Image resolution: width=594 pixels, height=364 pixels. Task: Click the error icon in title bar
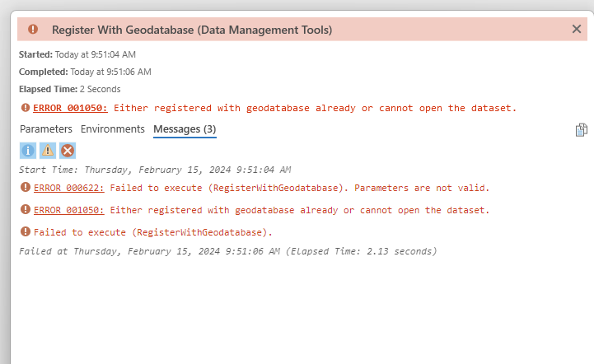(x=33, y=29)
